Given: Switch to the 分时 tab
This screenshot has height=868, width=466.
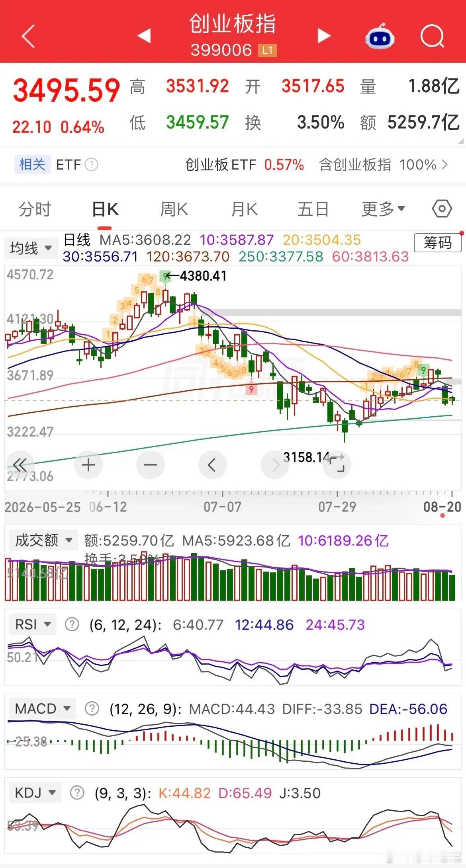Looking at the screenshot, I should [35, 209].
